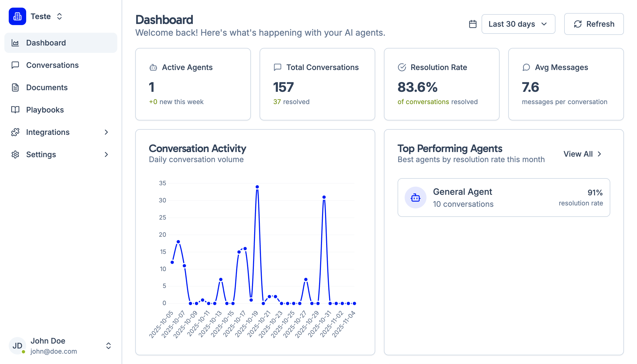This screenshot has width=637, height=364.
Task: Expand the Integrations submenu chevron
Action: pos(106,132)
